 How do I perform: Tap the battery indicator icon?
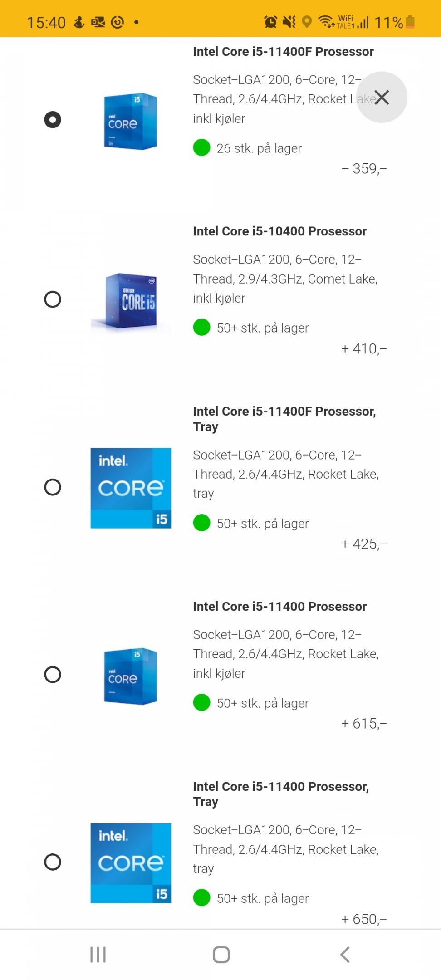coord(410,22)
